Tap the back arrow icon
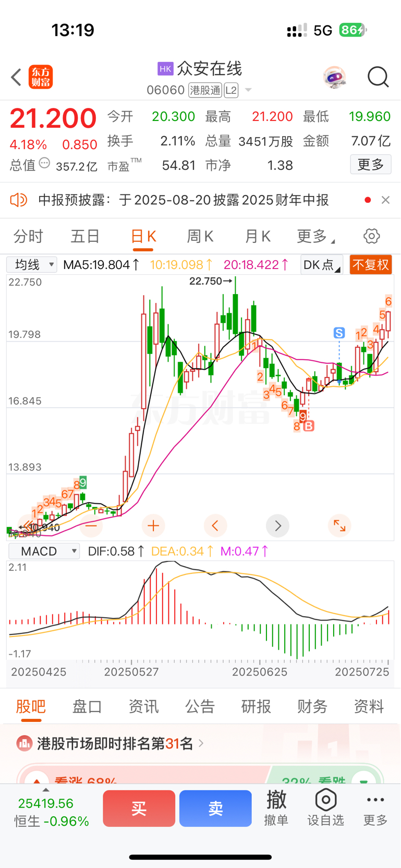 pyautogui.click(x=16, y=77)
